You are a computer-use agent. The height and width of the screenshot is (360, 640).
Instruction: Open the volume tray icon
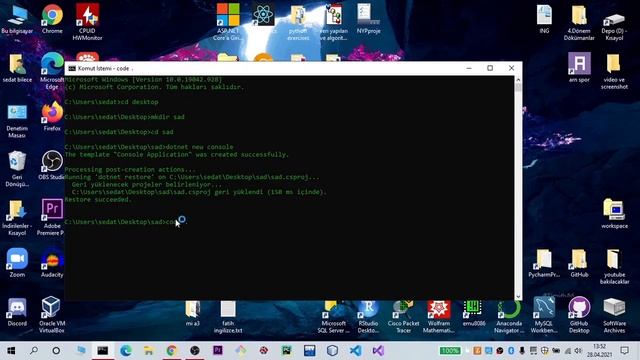point(578,351)
